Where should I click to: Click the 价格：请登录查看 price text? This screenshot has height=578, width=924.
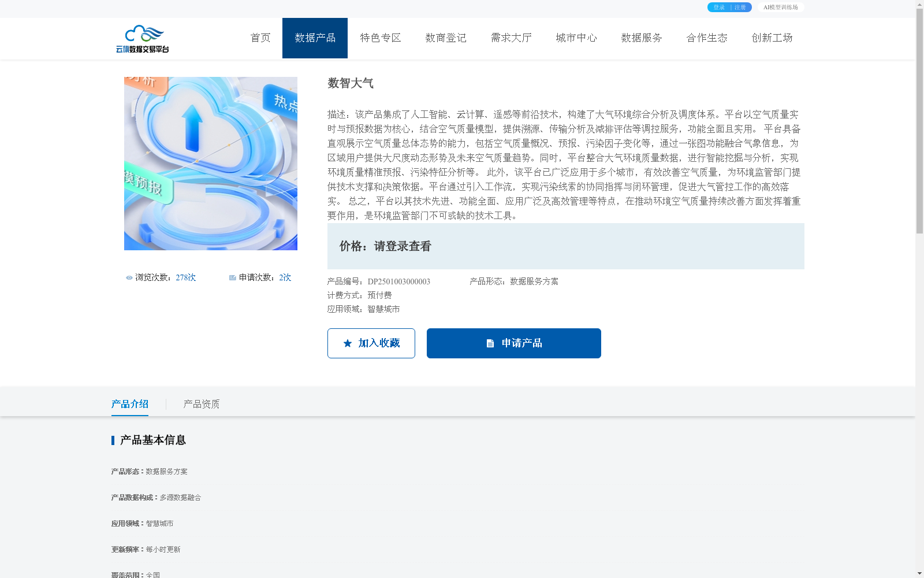(385, 246)
